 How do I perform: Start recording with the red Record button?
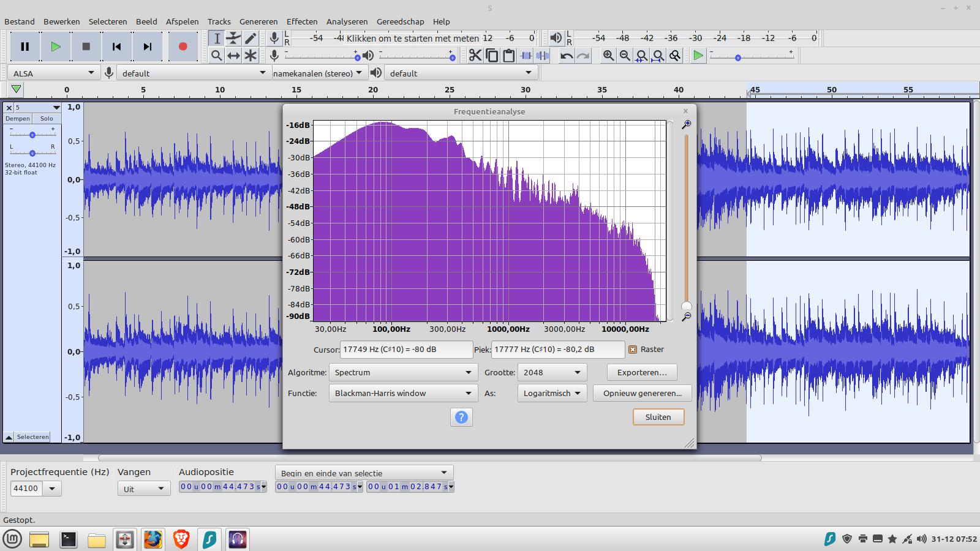183,47
